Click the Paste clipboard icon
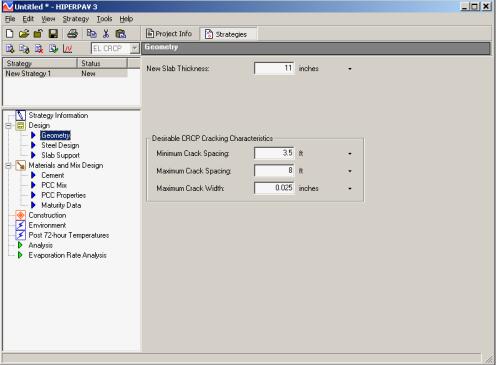496x365 pixels. click(x=121, y=33)
